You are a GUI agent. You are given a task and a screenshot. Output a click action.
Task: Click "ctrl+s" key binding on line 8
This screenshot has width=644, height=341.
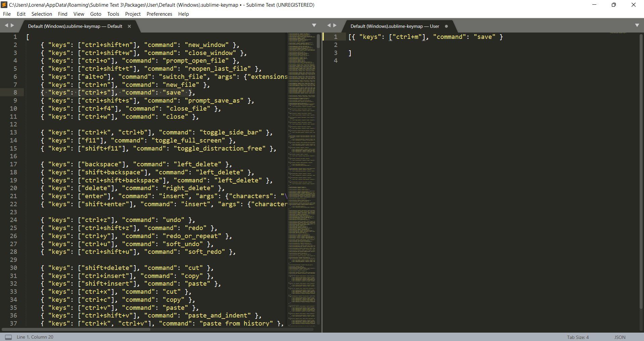pos(96,93)
